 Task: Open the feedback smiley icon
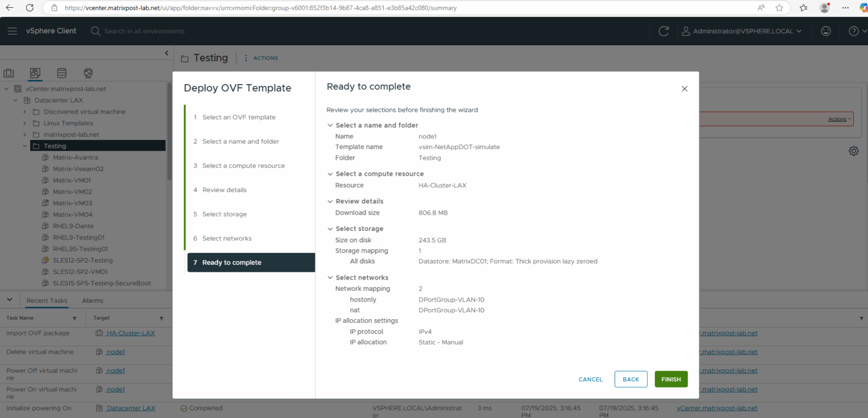click(826, 31)
